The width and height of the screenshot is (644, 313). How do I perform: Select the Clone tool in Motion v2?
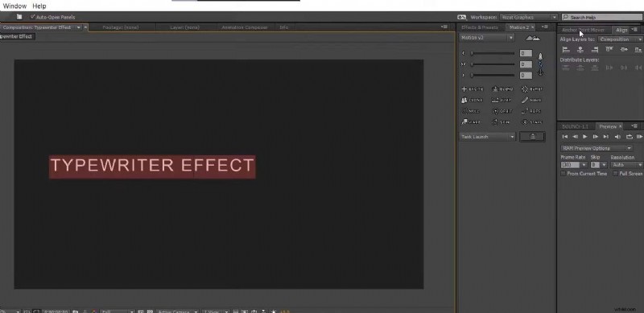pos(473,101)
